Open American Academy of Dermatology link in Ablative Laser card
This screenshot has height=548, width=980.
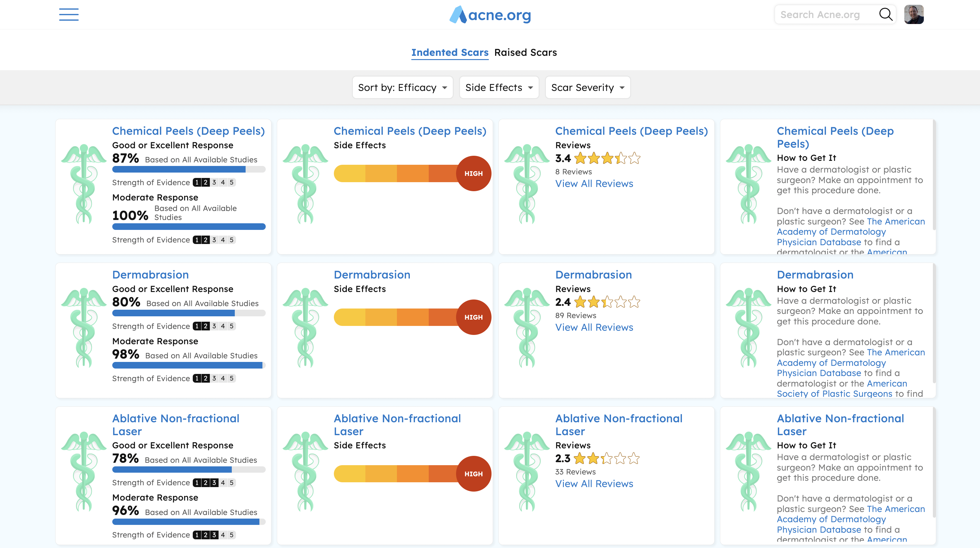[x=851, y=519]
